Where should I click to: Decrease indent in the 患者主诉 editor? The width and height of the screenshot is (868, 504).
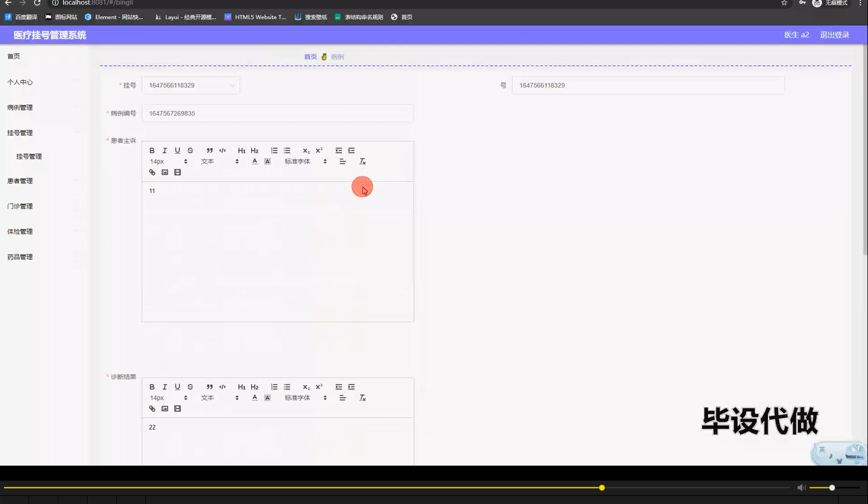click(338, 151)
